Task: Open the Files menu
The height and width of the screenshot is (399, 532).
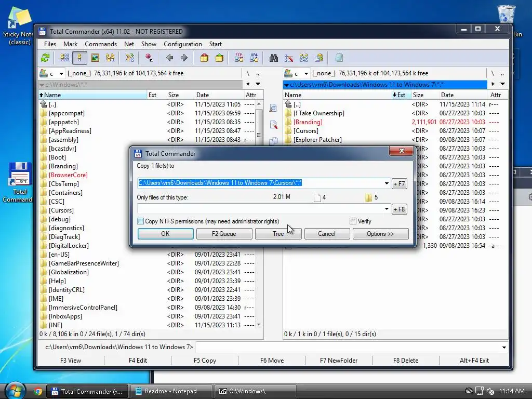Action: click(x=50, y=44)
